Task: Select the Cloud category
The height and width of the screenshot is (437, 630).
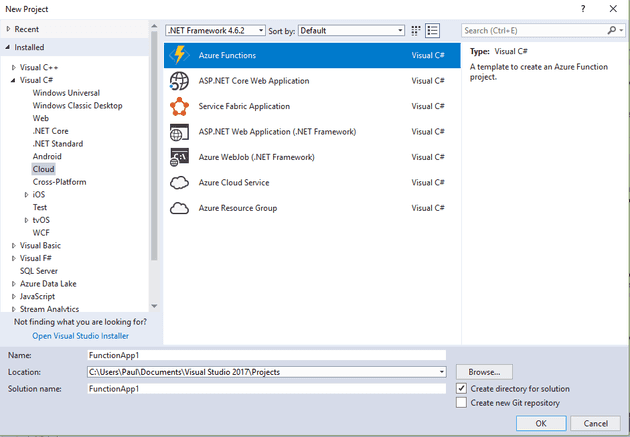Action: click(x=43, y=169)
